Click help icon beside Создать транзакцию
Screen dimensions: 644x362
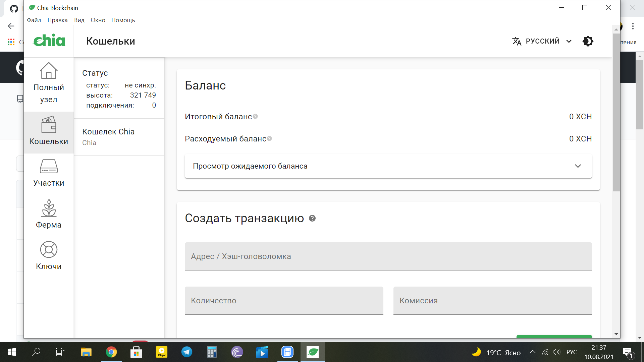(312, 218)
